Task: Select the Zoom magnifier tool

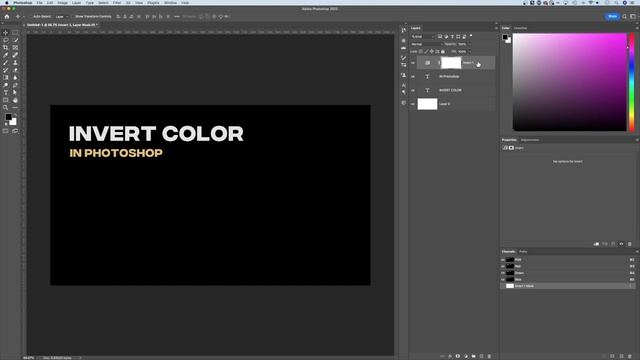Action: pyautogui.click(x=6, y=108)
